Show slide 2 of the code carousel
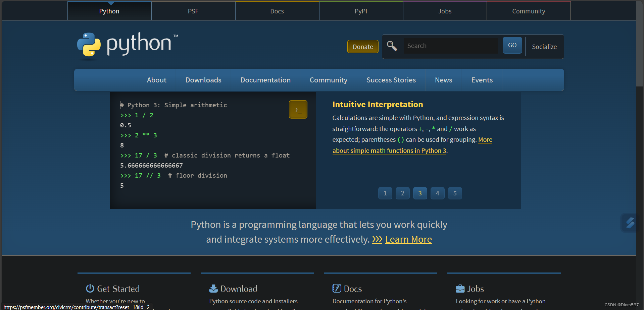Viewport: 644px width, 310px height. 403,193
